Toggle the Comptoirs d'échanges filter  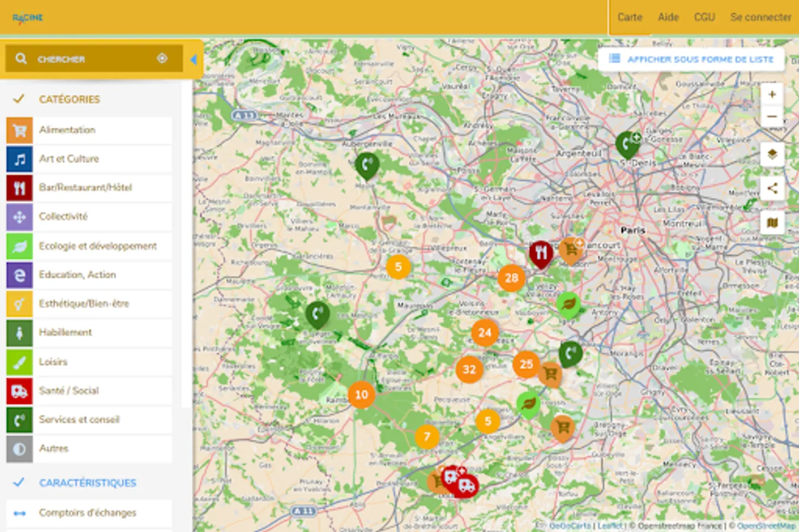tap(89, 513)
